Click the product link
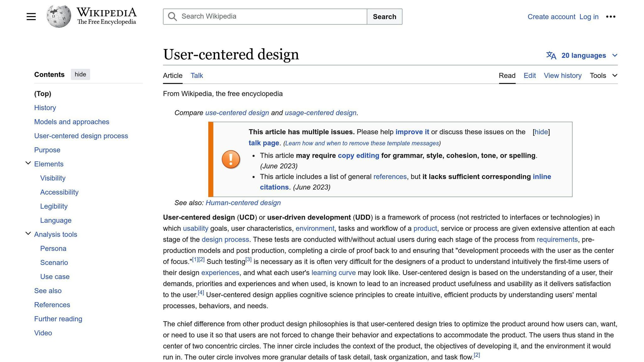The width and height of the screenshot is (644, 362). click(425, 228)
